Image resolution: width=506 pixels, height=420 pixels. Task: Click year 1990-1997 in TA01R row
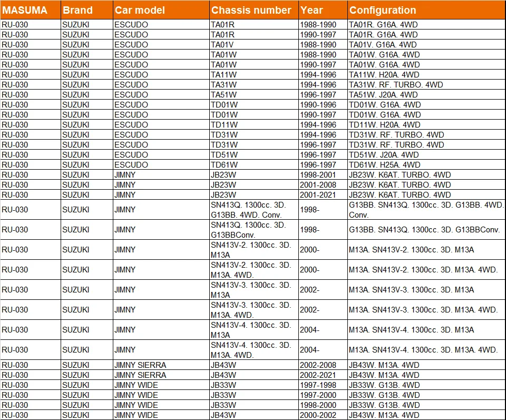pos(323,34)
